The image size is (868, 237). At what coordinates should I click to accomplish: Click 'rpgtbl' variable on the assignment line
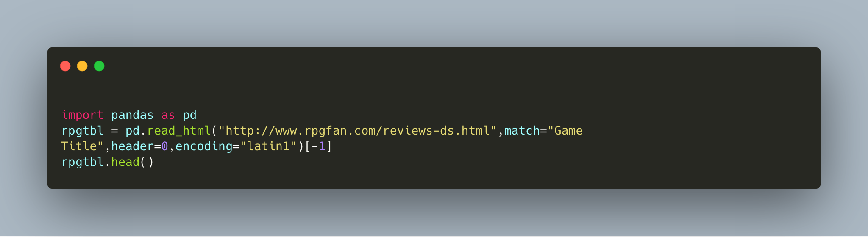[x=83, y=131]
